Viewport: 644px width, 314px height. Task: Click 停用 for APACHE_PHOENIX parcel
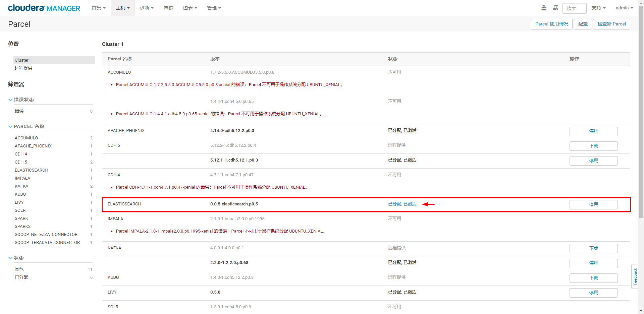[593, 131]
